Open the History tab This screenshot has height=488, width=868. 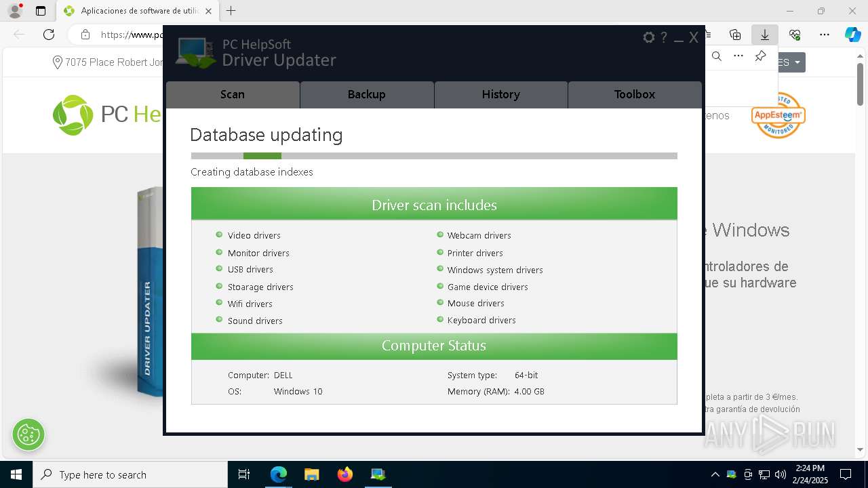point(500,94)
